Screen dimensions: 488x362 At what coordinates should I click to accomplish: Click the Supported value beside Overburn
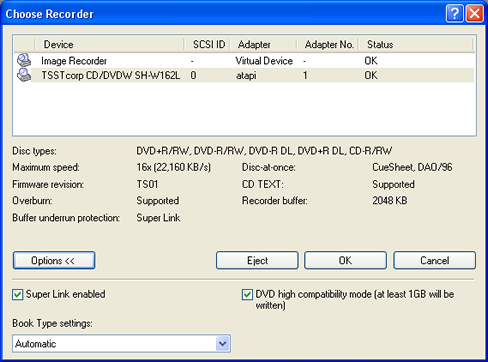pos(158,201)
